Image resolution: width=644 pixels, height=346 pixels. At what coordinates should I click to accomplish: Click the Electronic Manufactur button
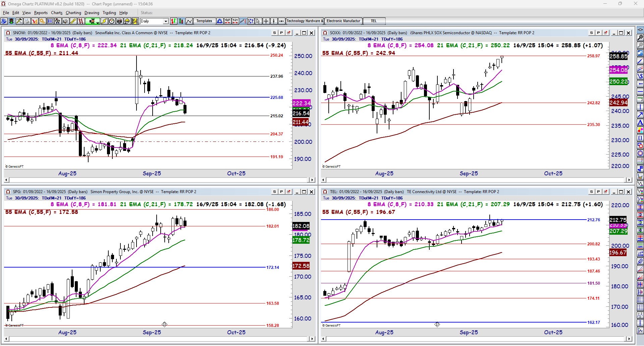(x=343, y=21)
